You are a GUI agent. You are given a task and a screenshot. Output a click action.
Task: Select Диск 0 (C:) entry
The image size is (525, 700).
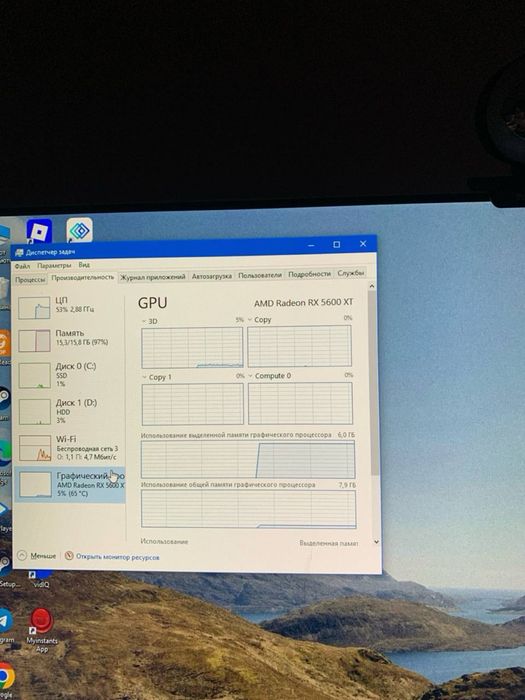[x=69, y=375]
